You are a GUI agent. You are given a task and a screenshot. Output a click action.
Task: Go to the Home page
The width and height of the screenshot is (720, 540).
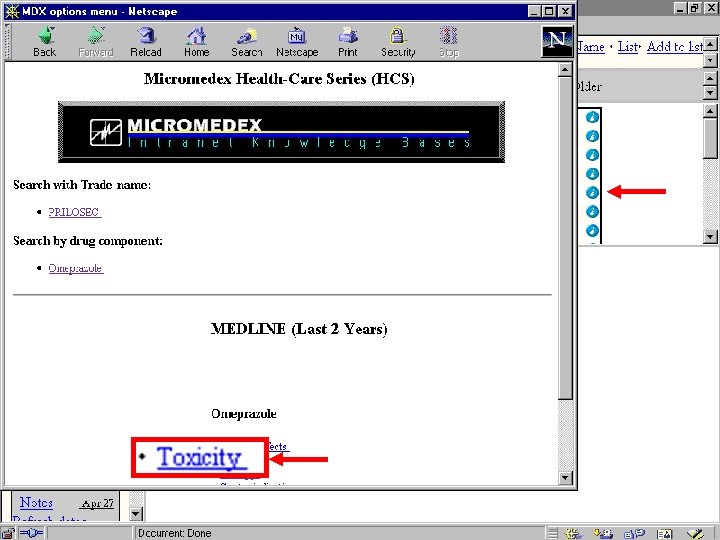[x=197, y=42]
